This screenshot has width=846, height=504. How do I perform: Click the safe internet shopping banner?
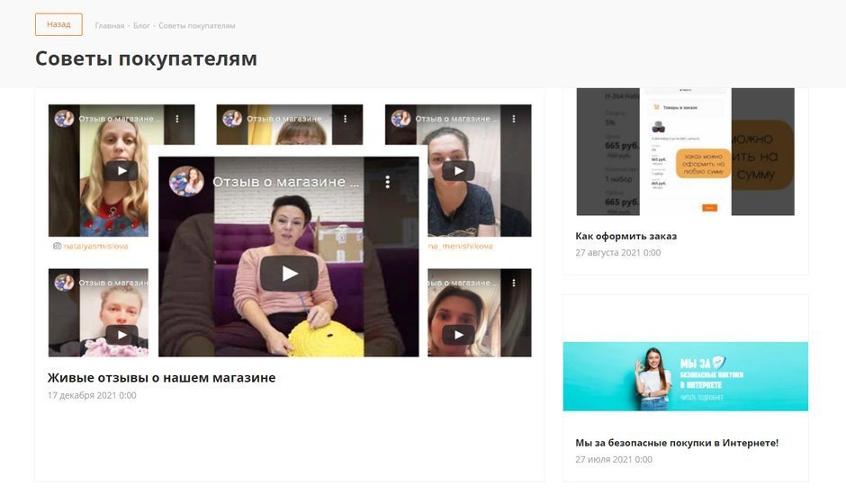pyautogui.click(x=685, y=376)
